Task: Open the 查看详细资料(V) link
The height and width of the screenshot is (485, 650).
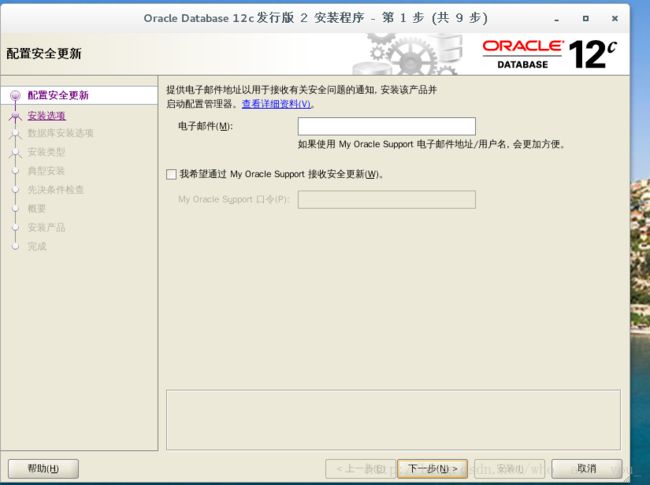Action: point(276,104)
